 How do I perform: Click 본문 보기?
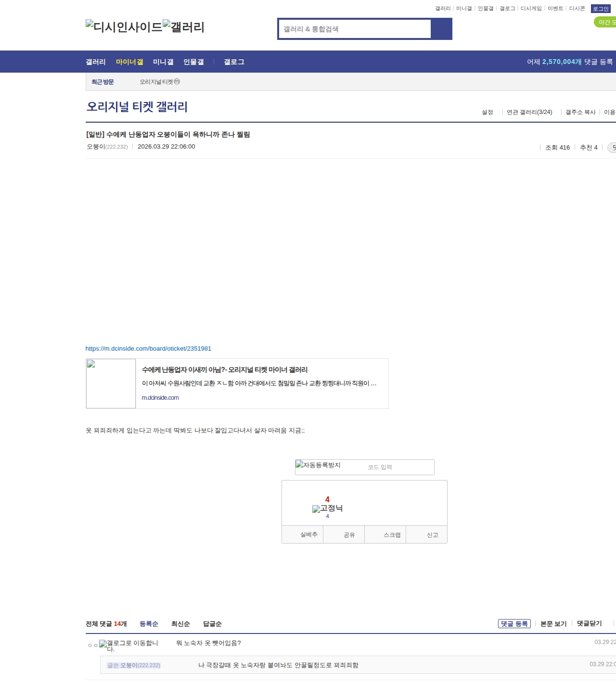553,624
